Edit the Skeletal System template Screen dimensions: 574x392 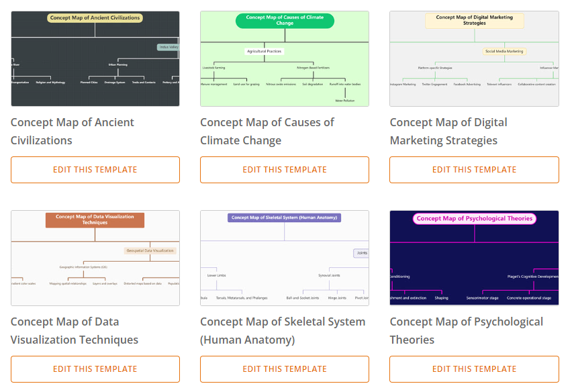click(x=284, y=369)
